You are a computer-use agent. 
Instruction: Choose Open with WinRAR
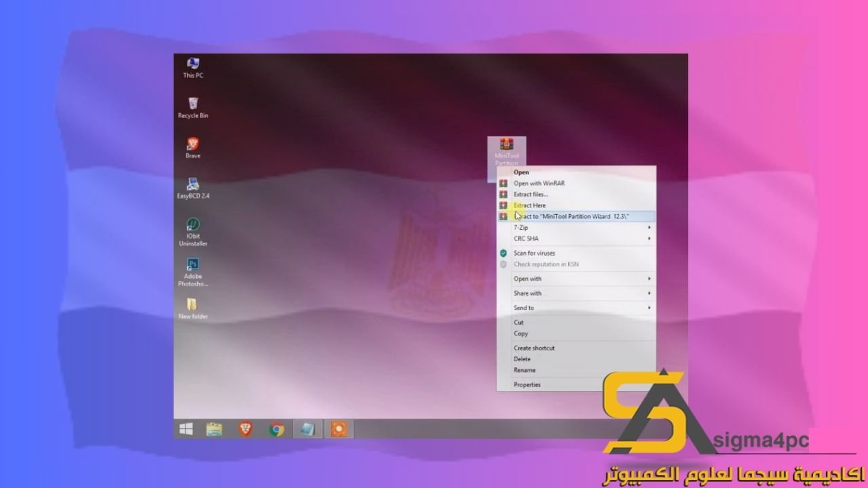(x=576, y=183)
